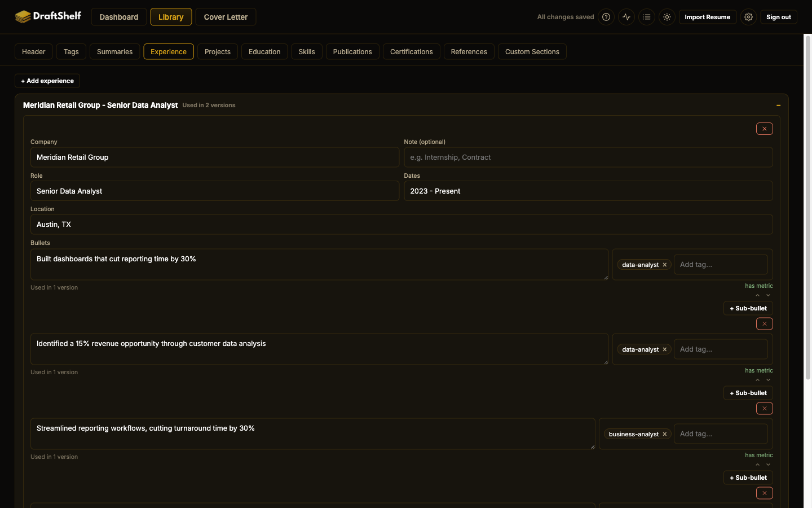
Task: Switch to the References tab
Action: point(469,51)
